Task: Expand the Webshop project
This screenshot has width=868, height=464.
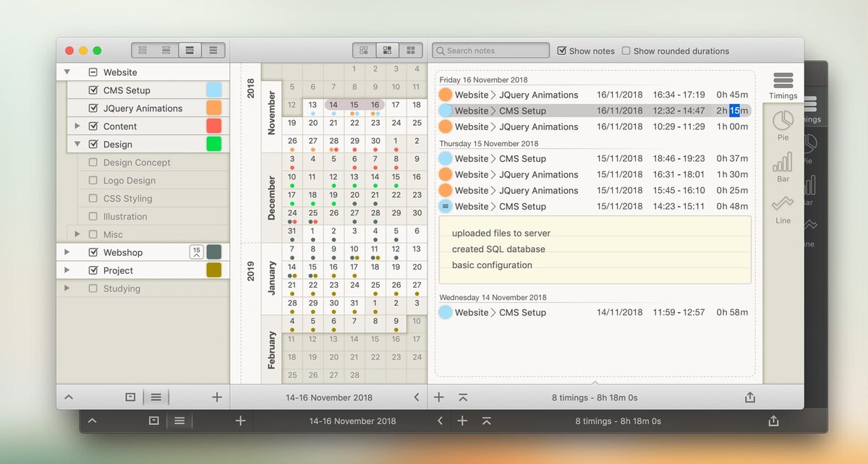Action: [67, 252]
